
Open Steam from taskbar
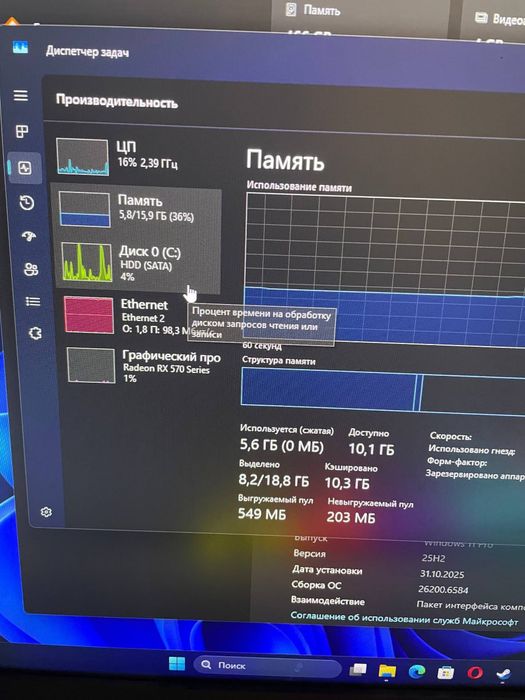(x=504, y=673)
